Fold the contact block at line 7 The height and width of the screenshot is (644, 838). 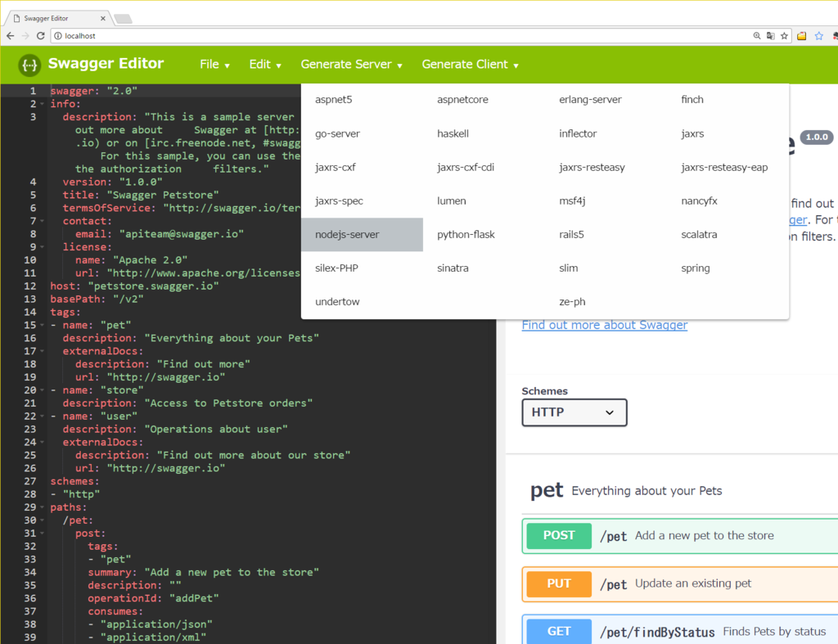coord(43,221)
